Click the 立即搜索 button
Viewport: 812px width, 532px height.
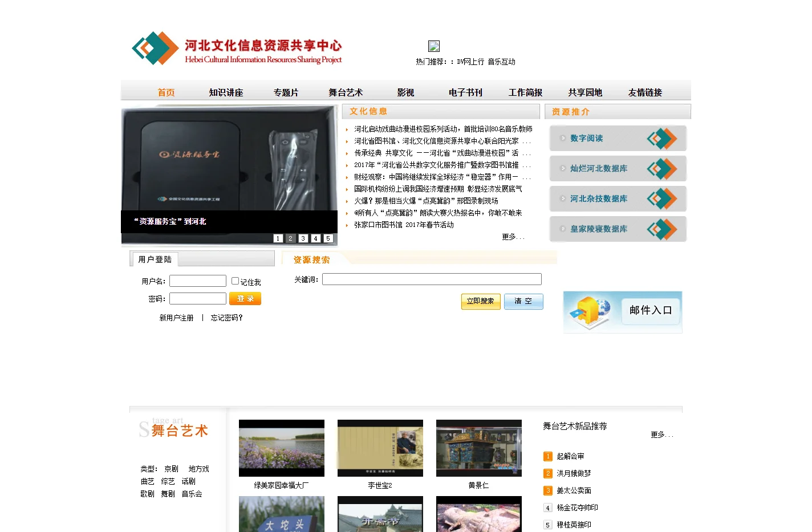point(481,302)
